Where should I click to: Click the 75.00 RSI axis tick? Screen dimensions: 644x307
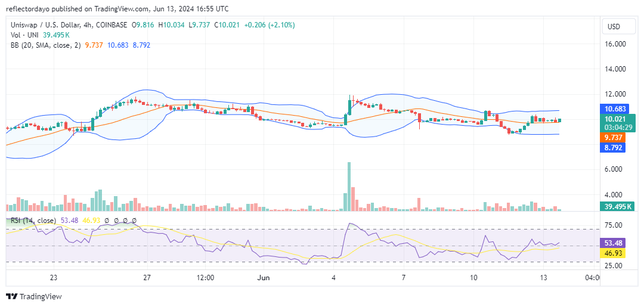615,225
